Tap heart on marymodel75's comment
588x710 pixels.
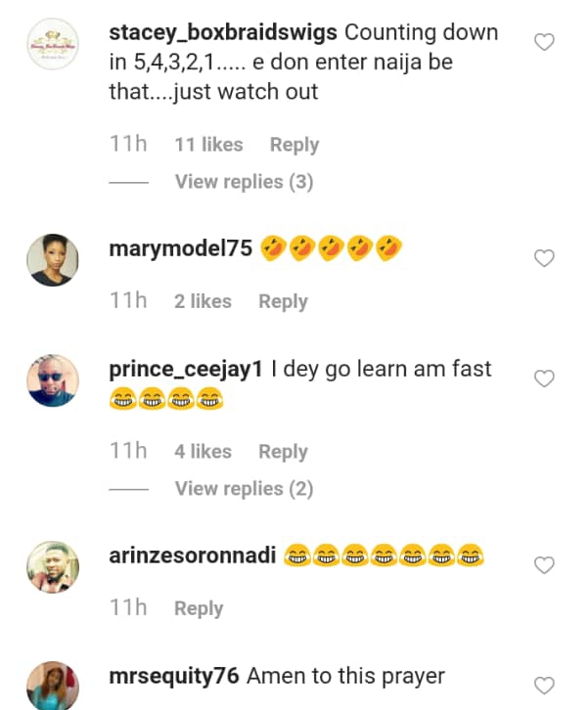[545, 258]
